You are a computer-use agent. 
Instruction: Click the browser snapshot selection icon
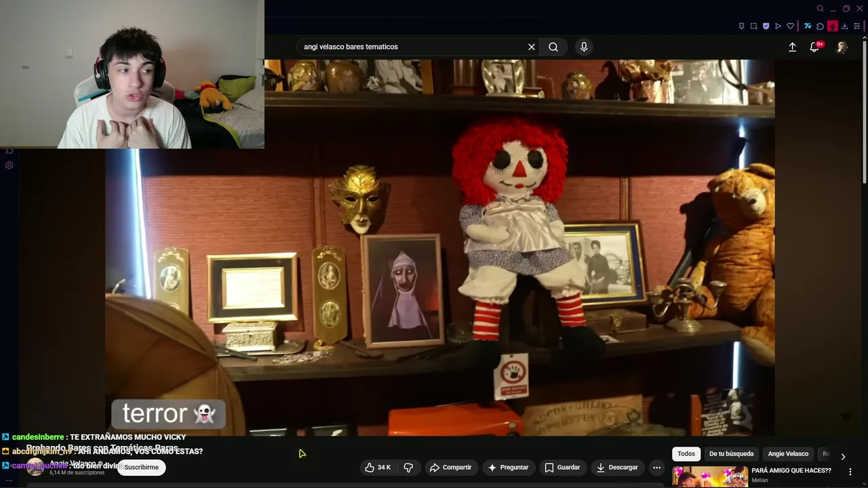(x=753, y=26)
